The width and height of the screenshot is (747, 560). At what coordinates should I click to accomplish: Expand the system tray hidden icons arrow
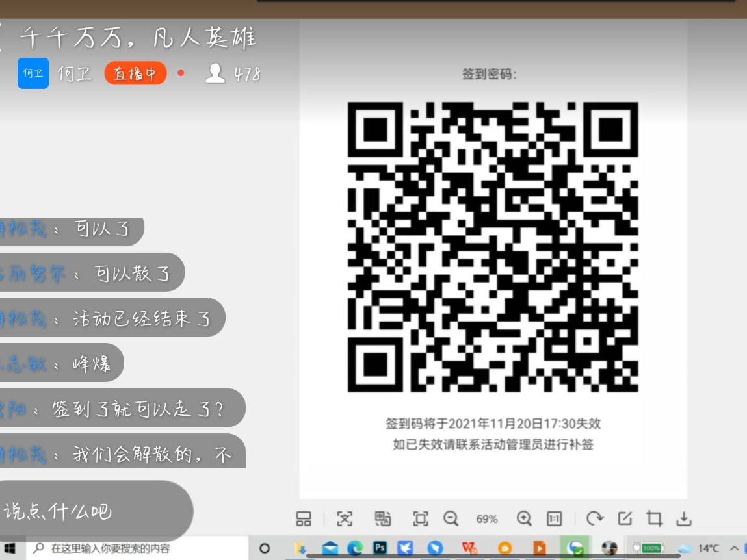[735, 548]
